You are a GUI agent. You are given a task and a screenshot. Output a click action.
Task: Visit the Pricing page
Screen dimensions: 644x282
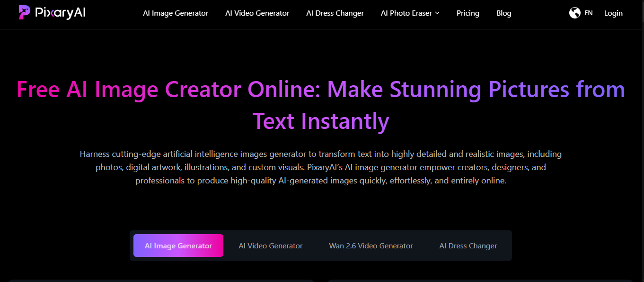pos(468,13)
